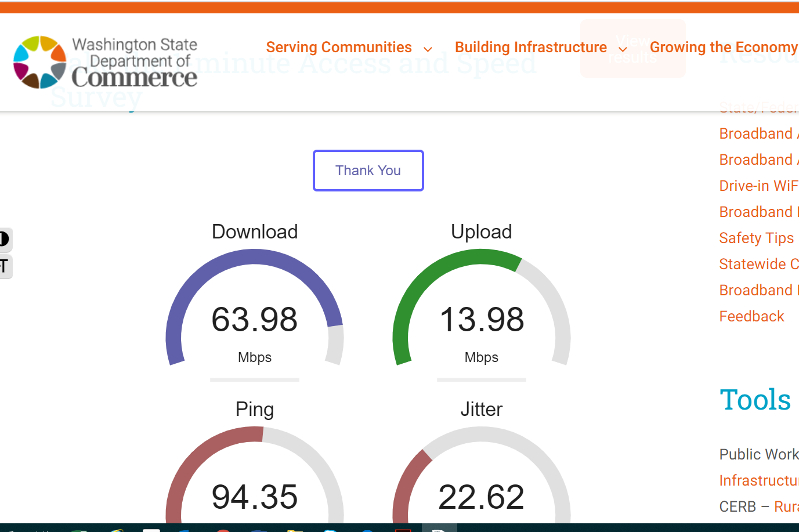
Task: Click the Tools section heading
Action: [755, 400]
